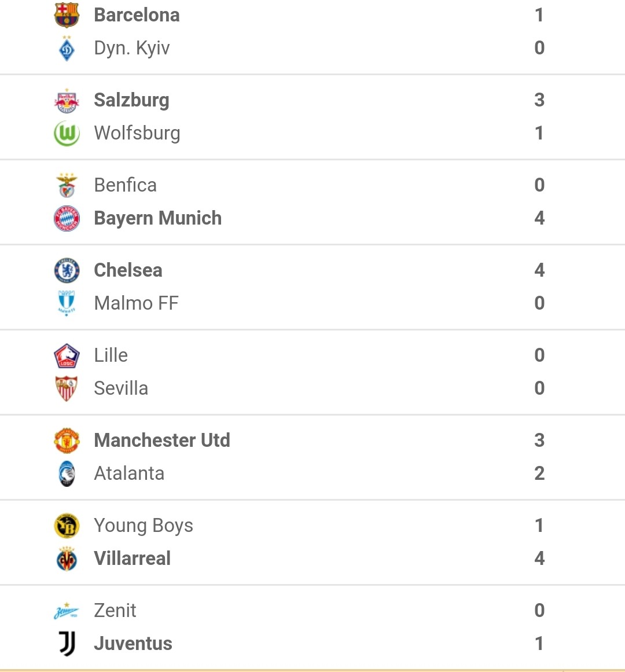Click the Manchester Utd crest
Viewport: 625px width, 672px height.
[x=67, y=440]
